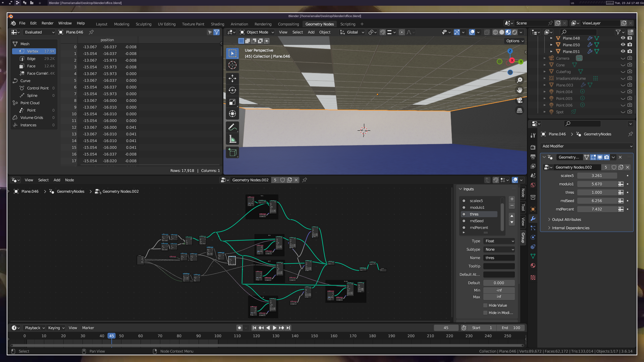
Task: Select the Rotate tool icon
Action: [232, 90]
